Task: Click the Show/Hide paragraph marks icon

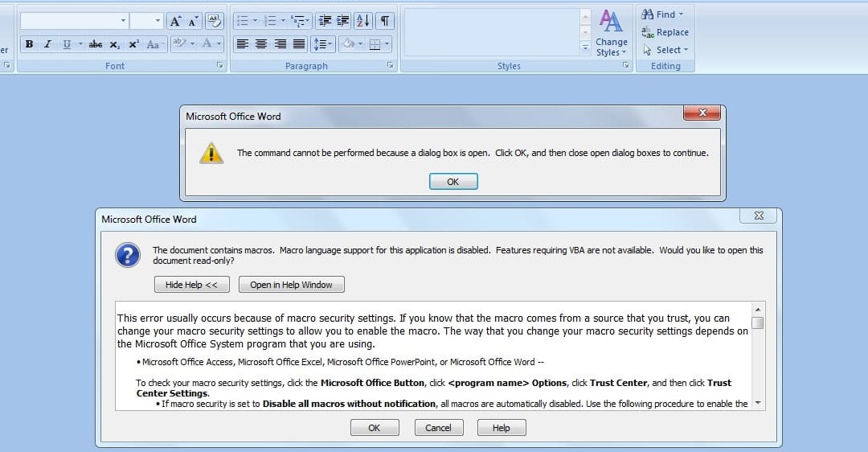Action: coord(386,21)
